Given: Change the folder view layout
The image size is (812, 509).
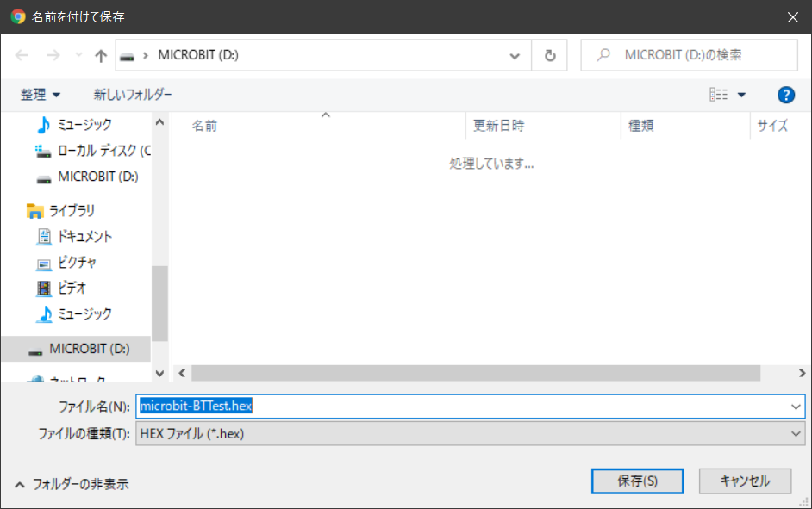Looking at the screenshot, I should (722, 95).
